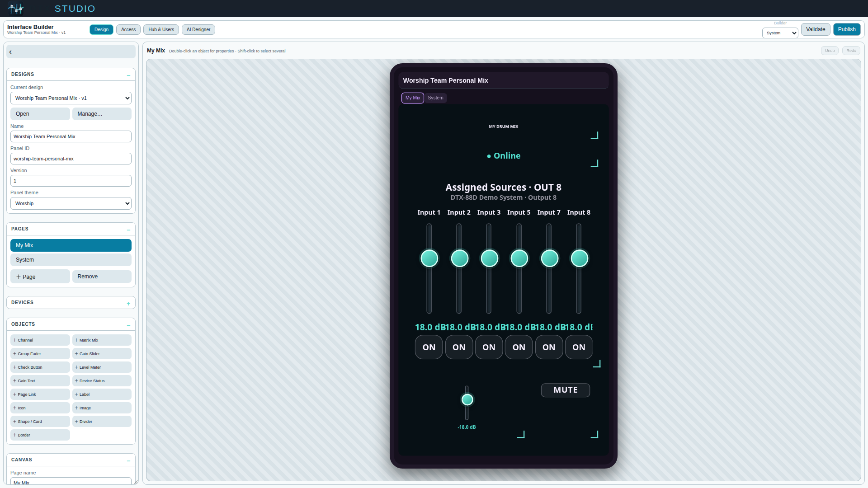Add a new page with + Page
Image resolution: width=868 pixels, height=488 pixels.
tap(40, 277)
